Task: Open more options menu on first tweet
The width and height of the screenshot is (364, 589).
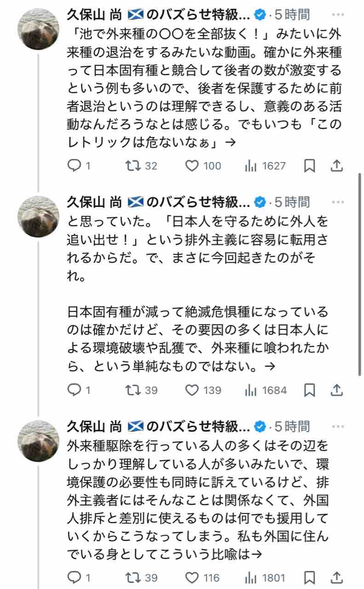Action: tap(337, 15)
